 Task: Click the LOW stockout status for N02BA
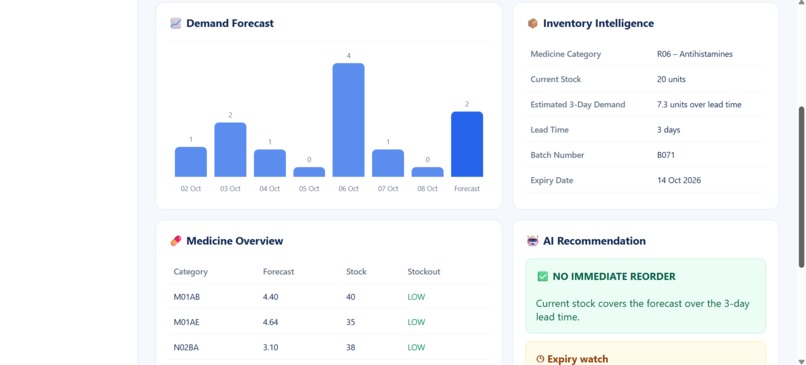pos(416,348)
